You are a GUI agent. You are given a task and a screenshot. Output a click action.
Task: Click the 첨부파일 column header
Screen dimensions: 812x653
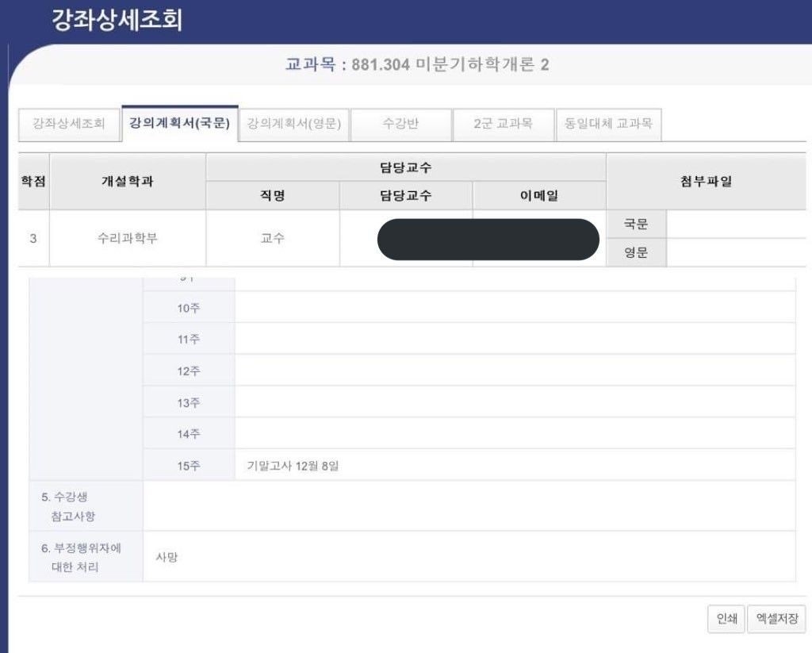pyautogui.click(x=707, y=182)
